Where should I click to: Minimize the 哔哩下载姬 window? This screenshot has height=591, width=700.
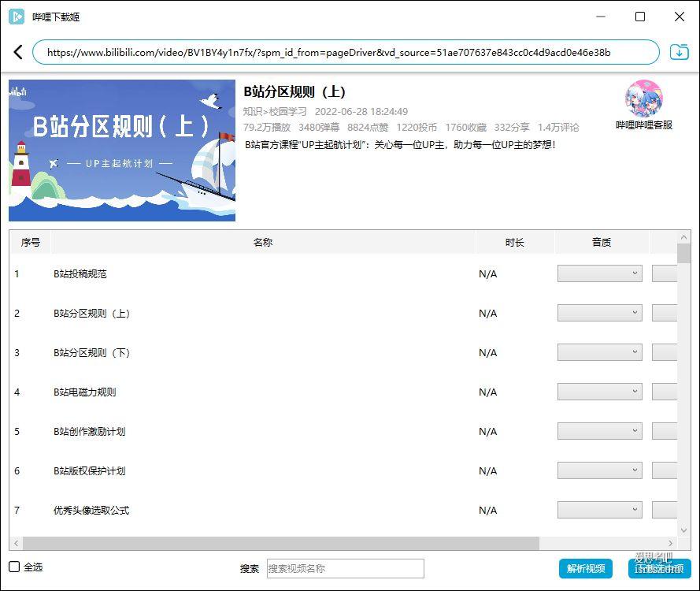601,17
